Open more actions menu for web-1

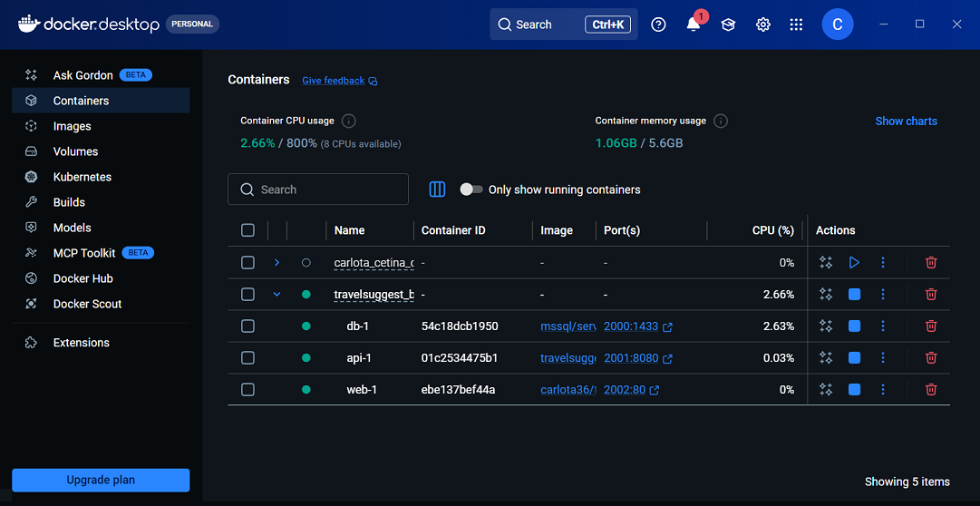[x=882, y=390]
